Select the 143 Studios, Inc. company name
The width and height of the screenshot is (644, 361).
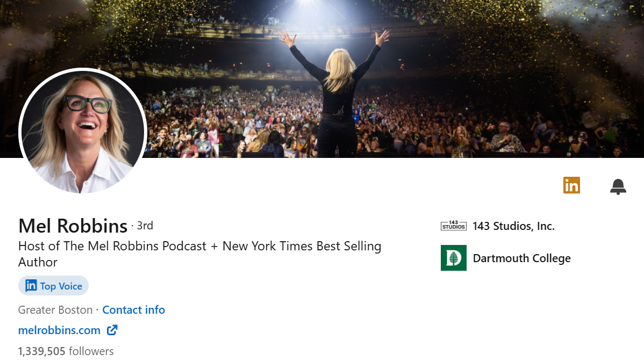(x=513, y=226)
